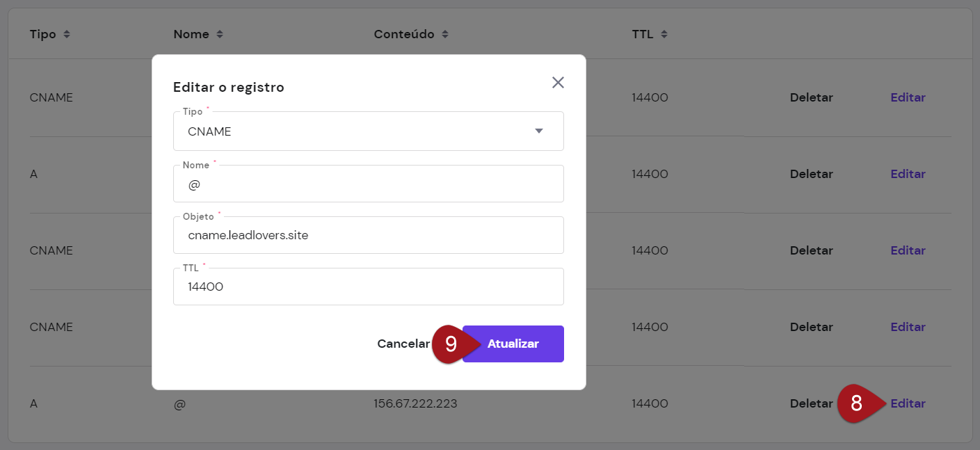
Task: Sort records by the Tipo column
Action: (x=67, y=34)
